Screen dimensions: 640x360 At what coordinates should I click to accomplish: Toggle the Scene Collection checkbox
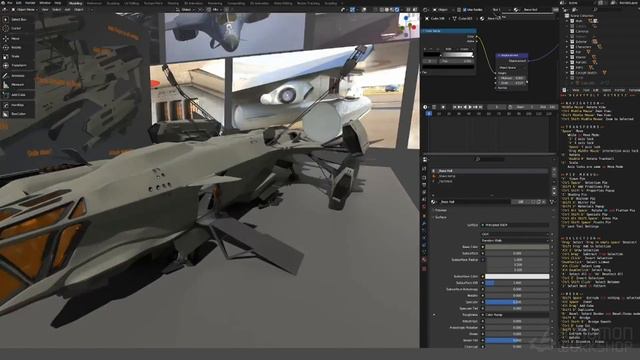[567, 16]
